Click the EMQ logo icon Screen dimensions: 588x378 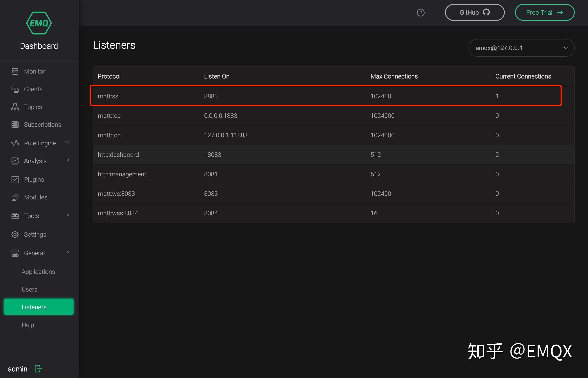coord(39,23)
